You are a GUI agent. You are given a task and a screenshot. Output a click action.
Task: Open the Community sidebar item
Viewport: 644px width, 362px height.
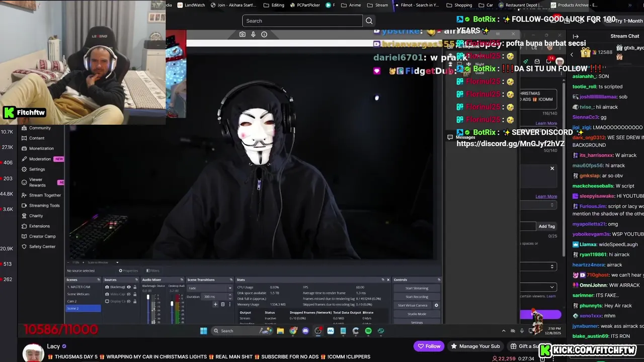(x=40, y=128)
